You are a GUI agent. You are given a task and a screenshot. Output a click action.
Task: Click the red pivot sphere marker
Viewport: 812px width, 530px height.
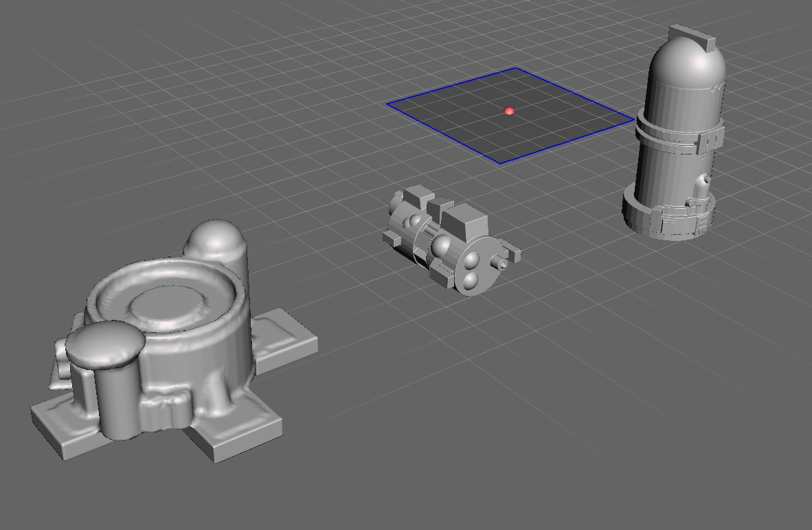[x=508, y=111]
